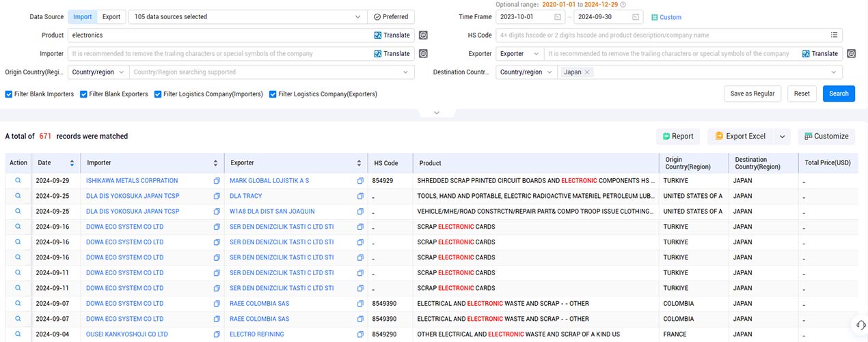Click the Customize columns button
The width and height of the screenshot is (868, 342).
(826, 137)
